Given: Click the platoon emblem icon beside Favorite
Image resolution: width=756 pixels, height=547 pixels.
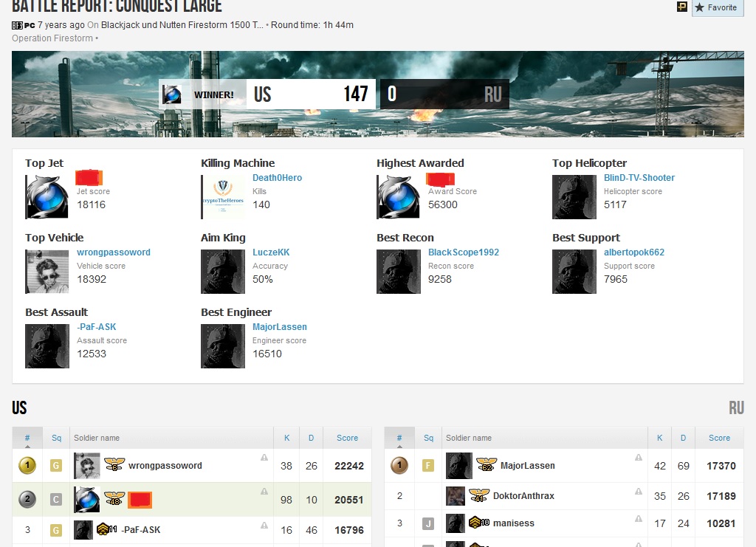Looking at the screenshot, I should coord(681,7).
